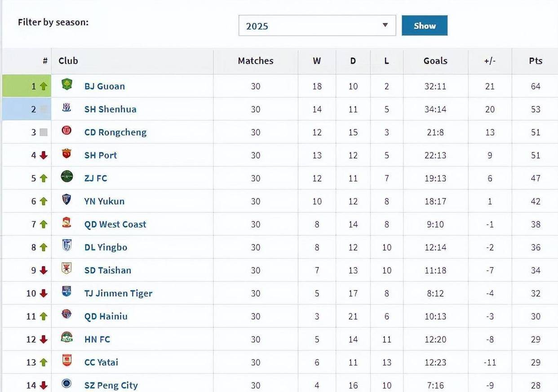Click the QD Hainiu club crest icon
Viewport: 558px width, 392px height.
coord(67,315)
